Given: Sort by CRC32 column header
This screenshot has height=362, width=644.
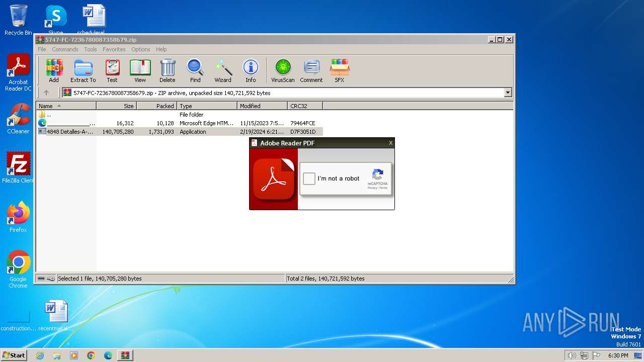Looking at the screenshot, I should click(x=305, y=106).
